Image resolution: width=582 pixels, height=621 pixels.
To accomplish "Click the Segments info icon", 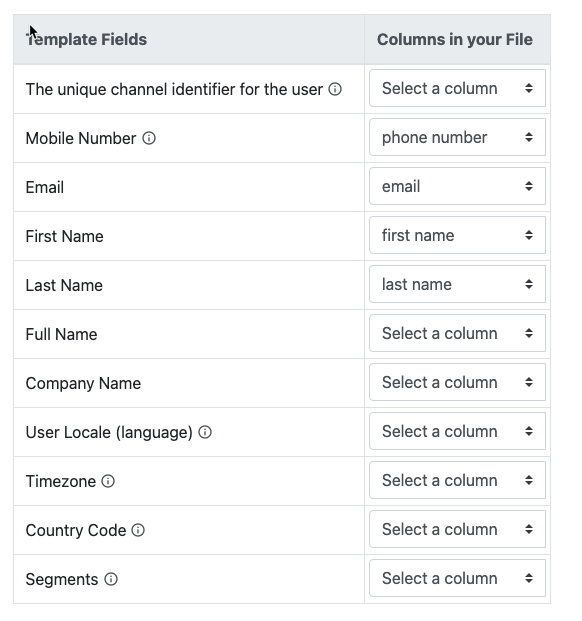I will [x=111, y=579].
